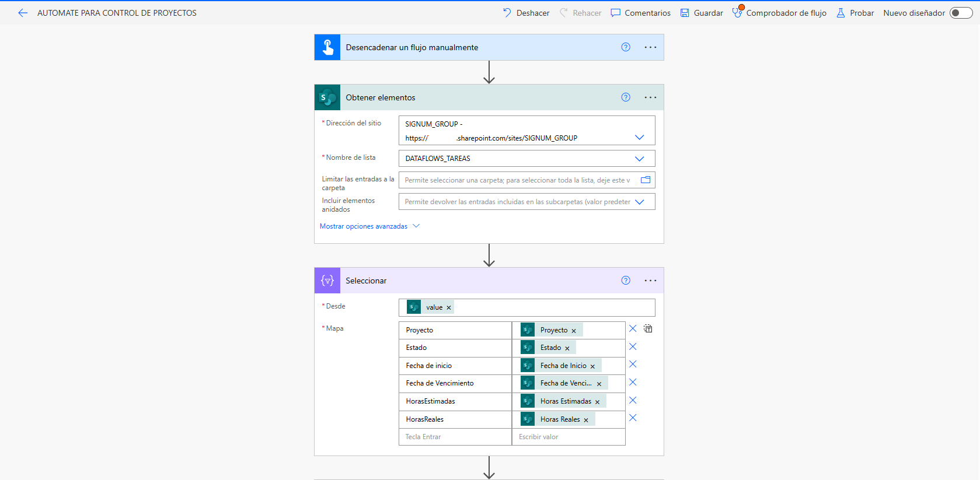Click the Fecha de Vencimiento key cell
The height and width of the screenshot is (480, 980).
click(455, 383)
